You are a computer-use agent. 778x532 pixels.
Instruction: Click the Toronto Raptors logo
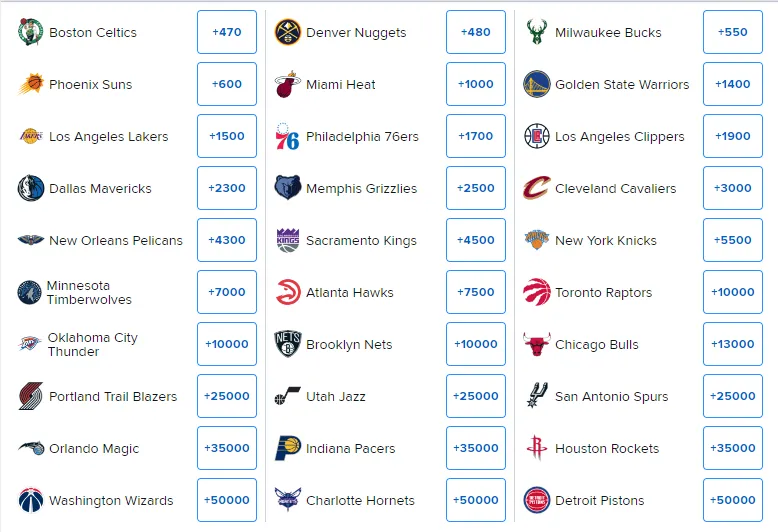coord(537,292)
